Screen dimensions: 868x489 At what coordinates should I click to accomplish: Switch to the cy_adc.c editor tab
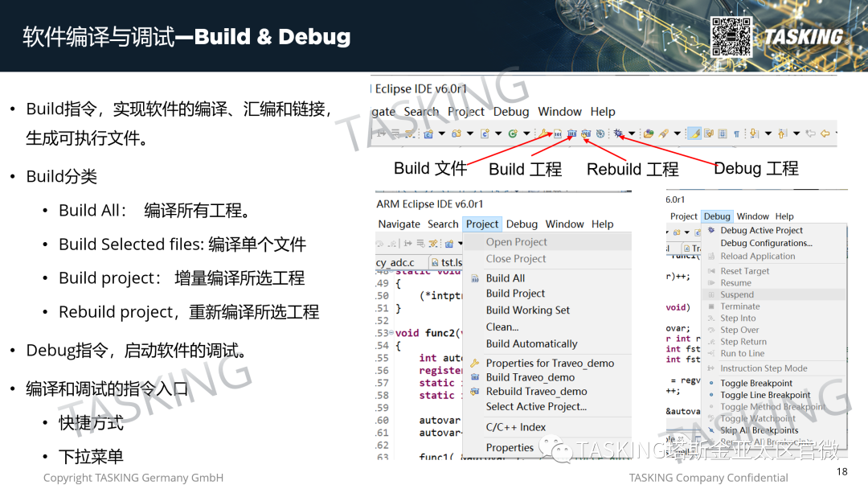[400, 262]
